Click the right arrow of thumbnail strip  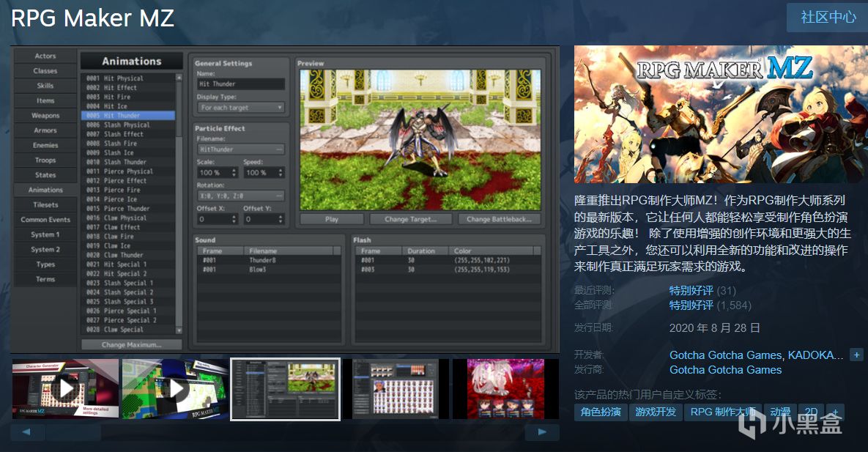542,432
